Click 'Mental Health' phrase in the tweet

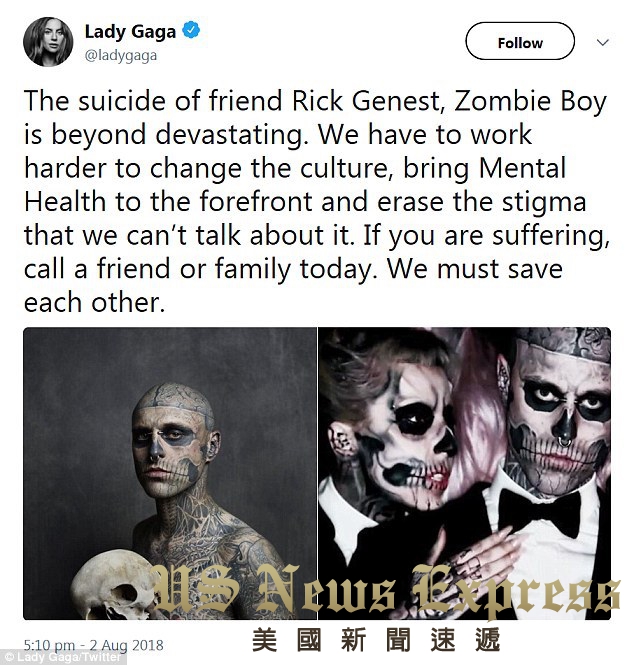coord(523,168)
